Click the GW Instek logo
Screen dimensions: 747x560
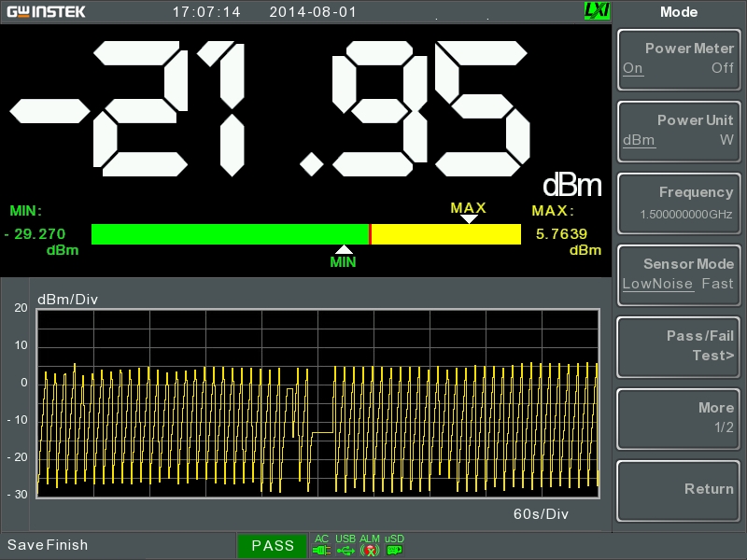pyautogui.click(x=46, y=11)
